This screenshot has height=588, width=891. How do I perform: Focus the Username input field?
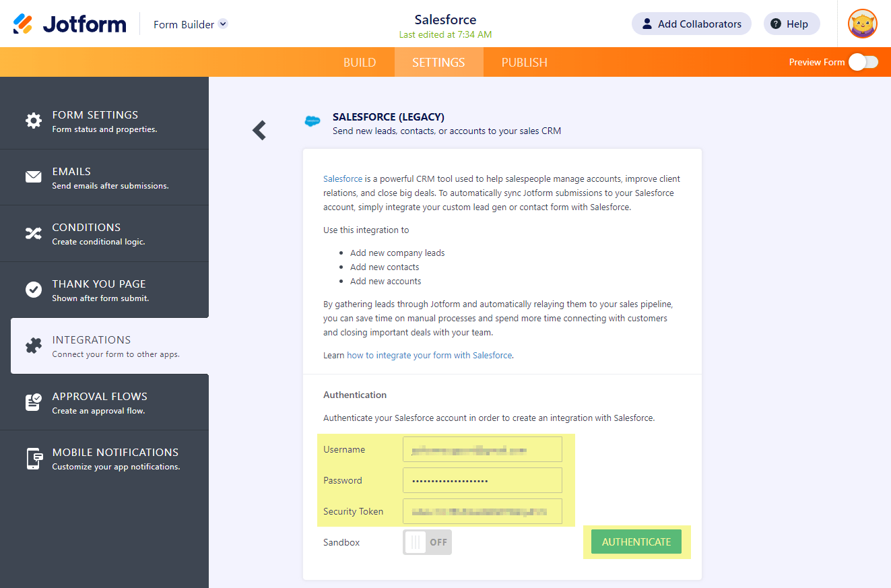(482, 449)
